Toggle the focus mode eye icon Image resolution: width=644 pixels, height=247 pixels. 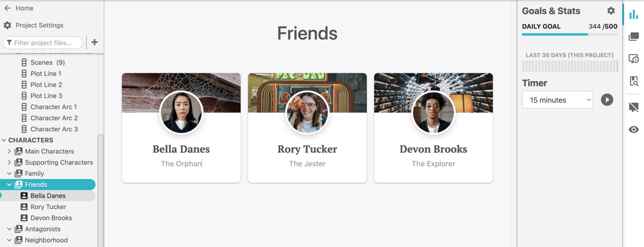pos(633,130)
